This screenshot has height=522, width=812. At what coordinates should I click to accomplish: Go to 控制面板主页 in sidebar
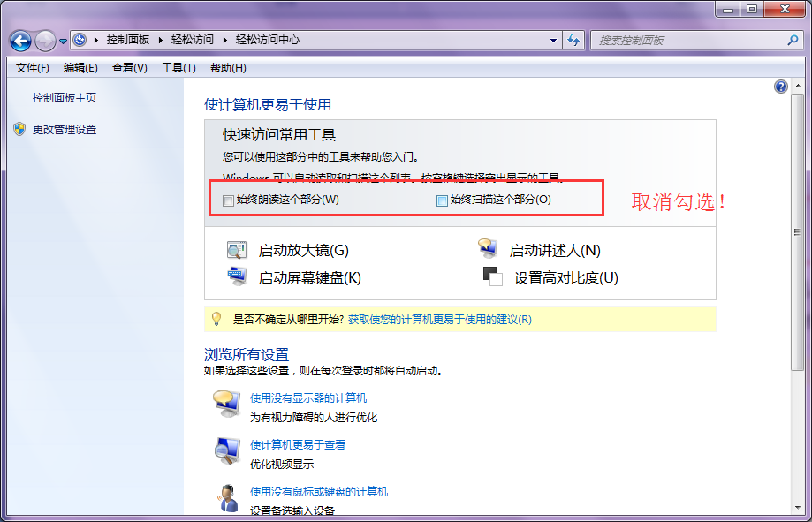coord(65,98)
